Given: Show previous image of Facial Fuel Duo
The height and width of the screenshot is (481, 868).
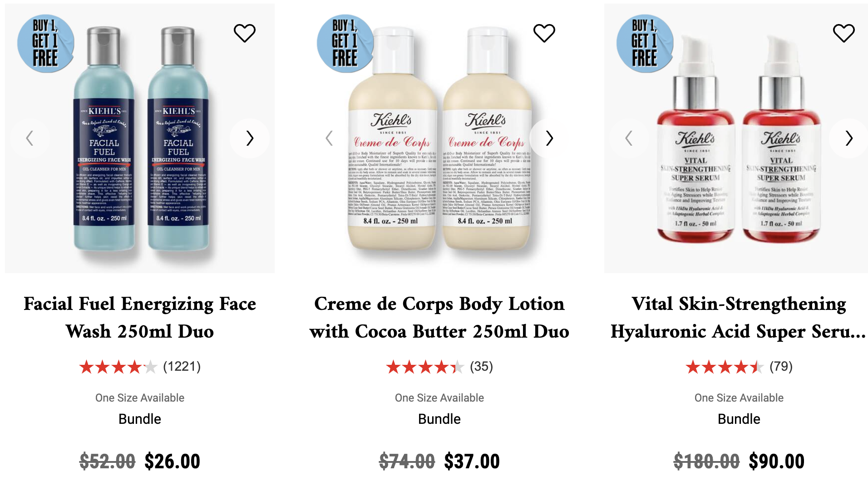Looking at the screenshot, I should click(x=30, y=138).
